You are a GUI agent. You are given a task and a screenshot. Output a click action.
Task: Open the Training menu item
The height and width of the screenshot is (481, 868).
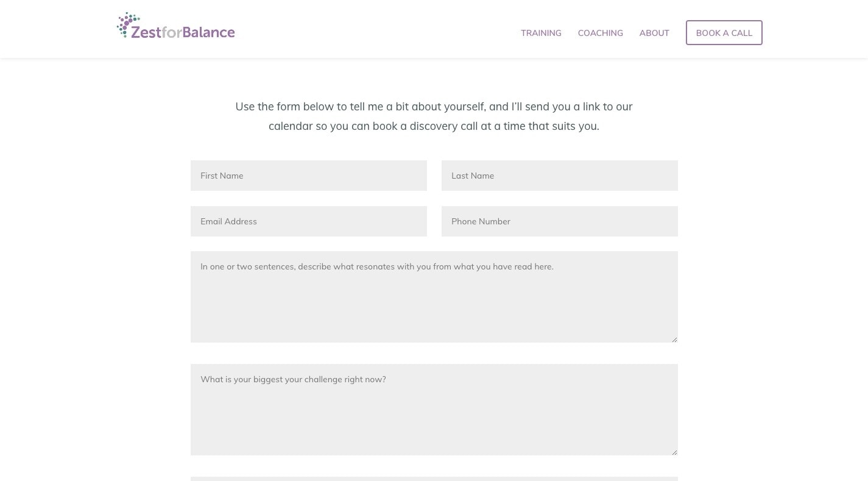(x=541, y=33)
